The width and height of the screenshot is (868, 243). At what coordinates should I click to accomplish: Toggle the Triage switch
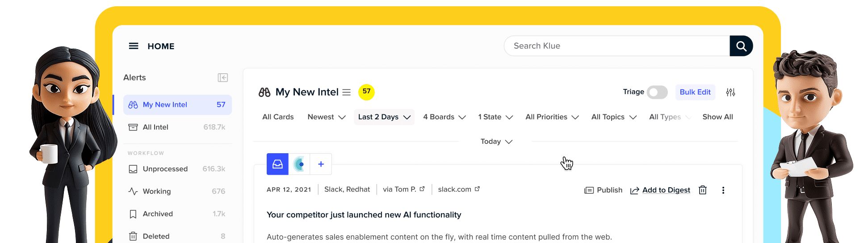click(657, 92)
